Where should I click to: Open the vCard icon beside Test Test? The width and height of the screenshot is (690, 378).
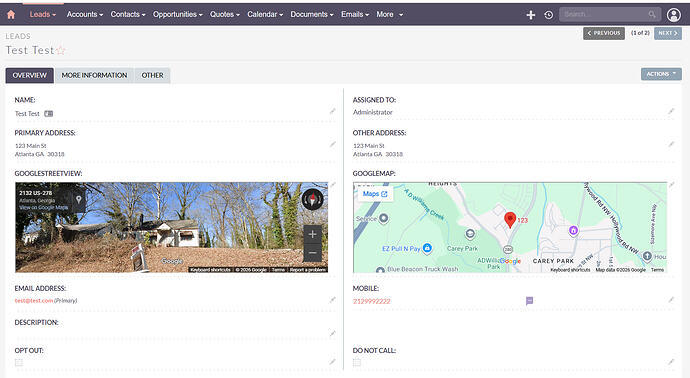[x=48, y=114]
